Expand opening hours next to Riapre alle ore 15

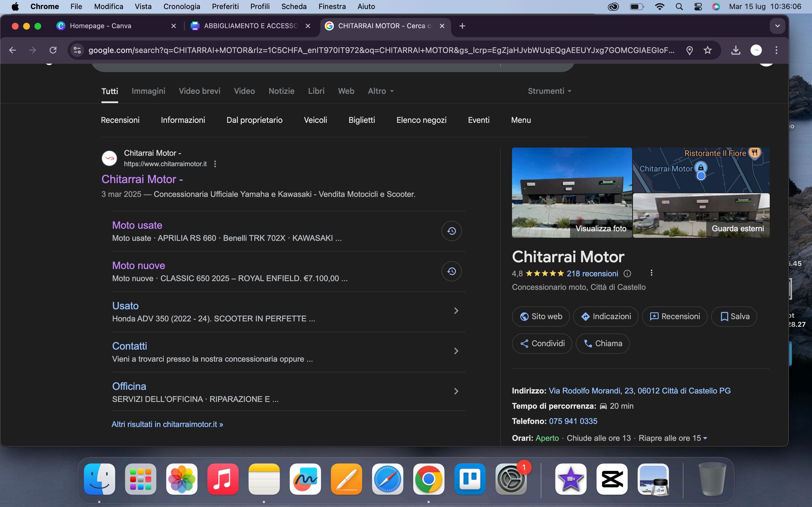[x=705, y=438]
